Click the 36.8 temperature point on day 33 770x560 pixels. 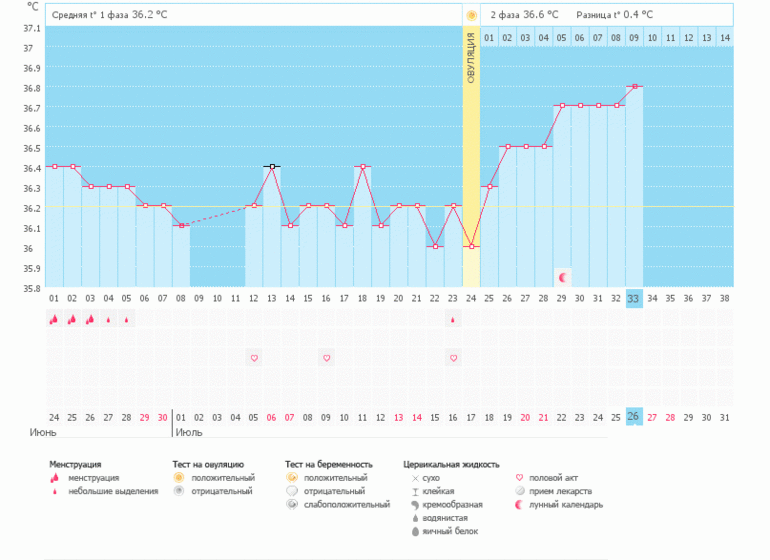(634, 87)
